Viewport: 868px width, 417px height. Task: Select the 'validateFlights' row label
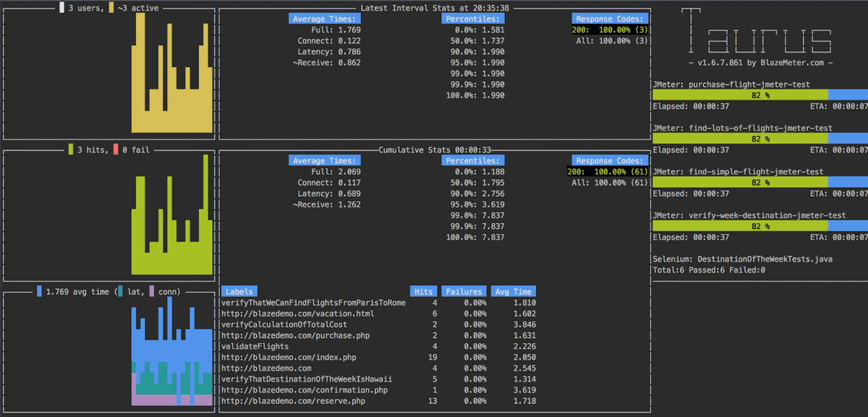click(x=254, y=346)
